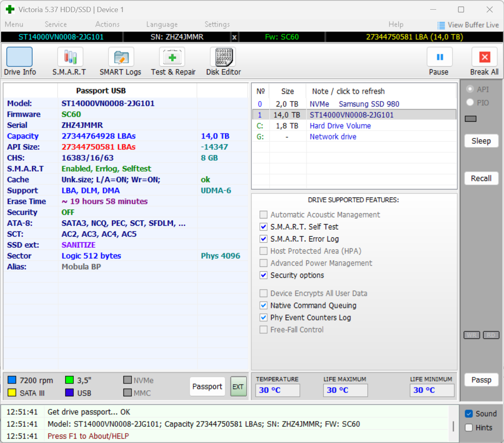Click the gray NVMe legend square

(x=128, y=380)
